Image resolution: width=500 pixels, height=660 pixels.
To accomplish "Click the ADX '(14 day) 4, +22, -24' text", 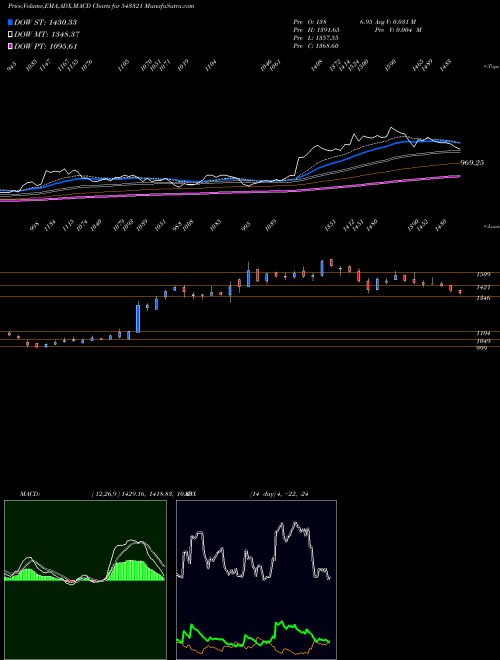I will point(279,494).
